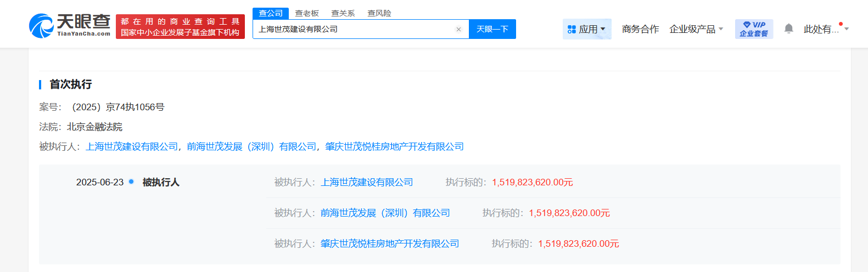Open 前海世茂发展（深圳）有限公司 in the header list
The height and width of the screenshot is (272, 868).
(x=251, y=146)
